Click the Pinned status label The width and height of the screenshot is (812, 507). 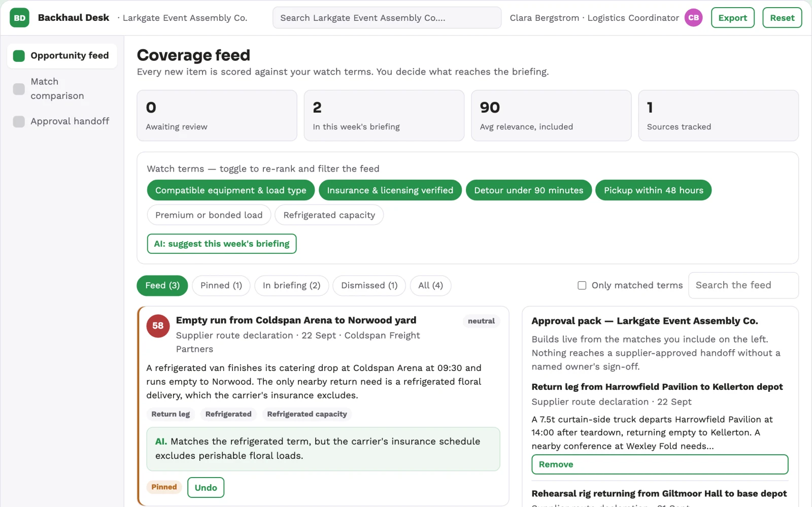(x=164, y=487)
